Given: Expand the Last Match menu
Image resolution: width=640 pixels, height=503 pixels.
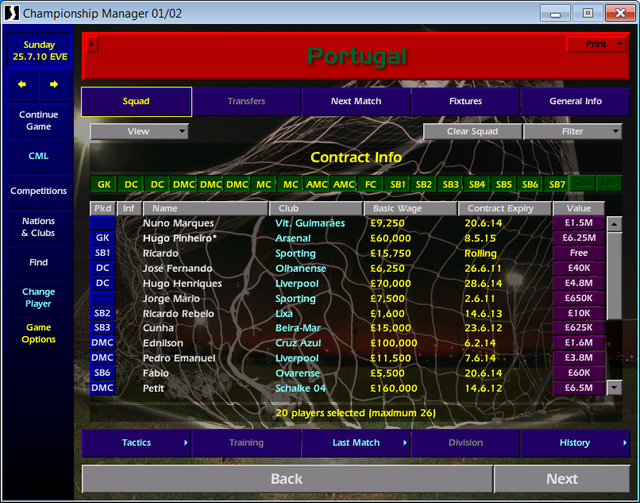Looking at the screenshot, I should click(x=356, y=443).
